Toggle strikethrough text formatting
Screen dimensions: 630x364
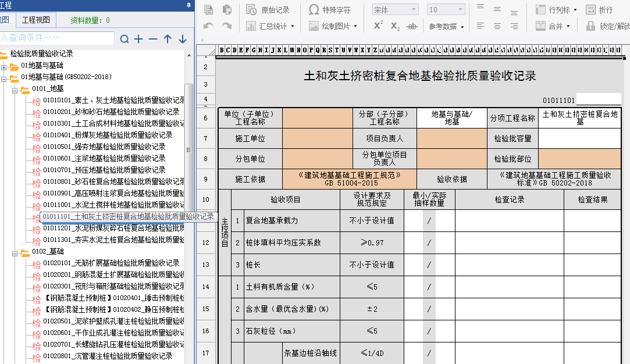point(412,26)
